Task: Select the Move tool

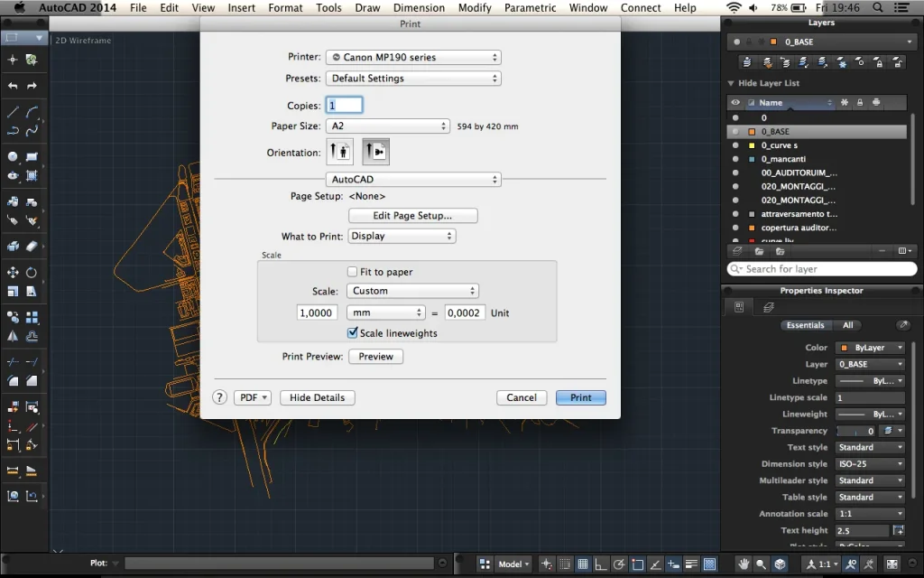Action: pos(13,273)
